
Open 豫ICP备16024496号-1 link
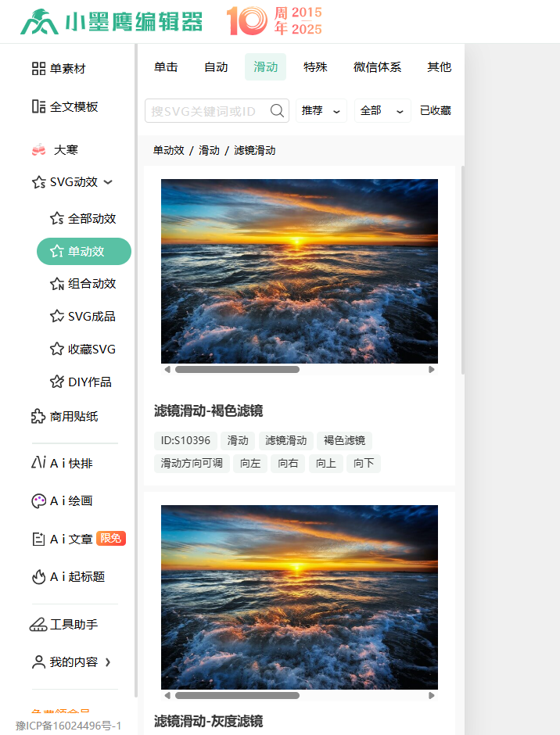pos(69,726)
